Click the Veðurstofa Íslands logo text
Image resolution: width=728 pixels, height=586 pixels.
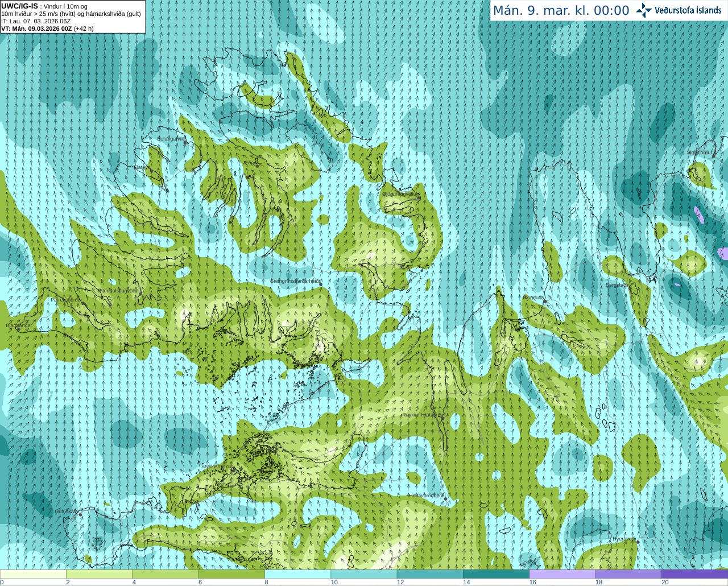click(x=688, y=10)
